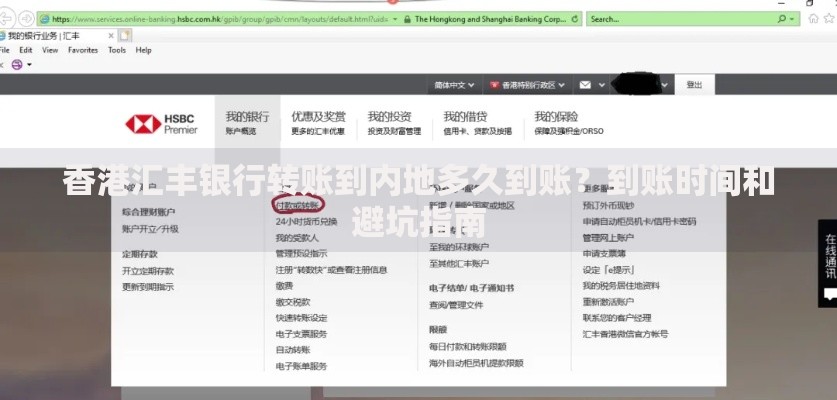
Task: Select the 我的保险 navigation tab
Action: tap(569, 122)
